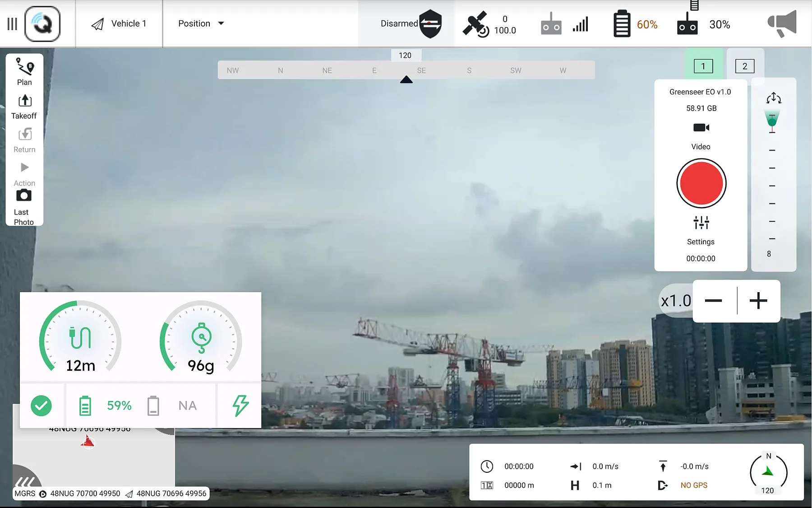Click the x1.0 zoom level label
The image size is (812, 508).
(676, 301)
